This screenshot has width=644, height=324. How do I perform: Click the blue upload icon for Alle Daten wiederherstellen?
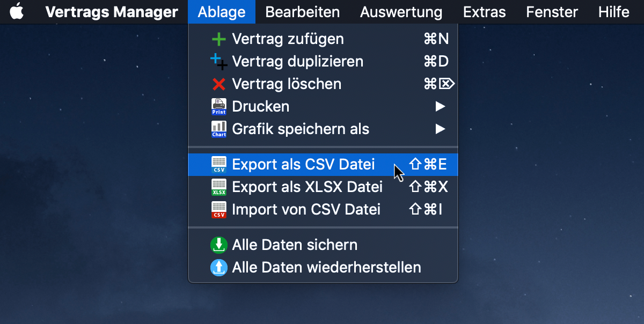point(218,267)
